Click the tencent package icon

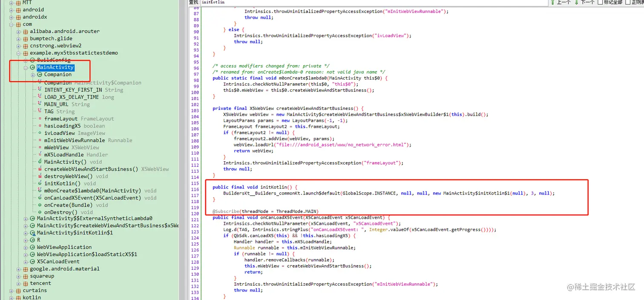pos(26,283)
